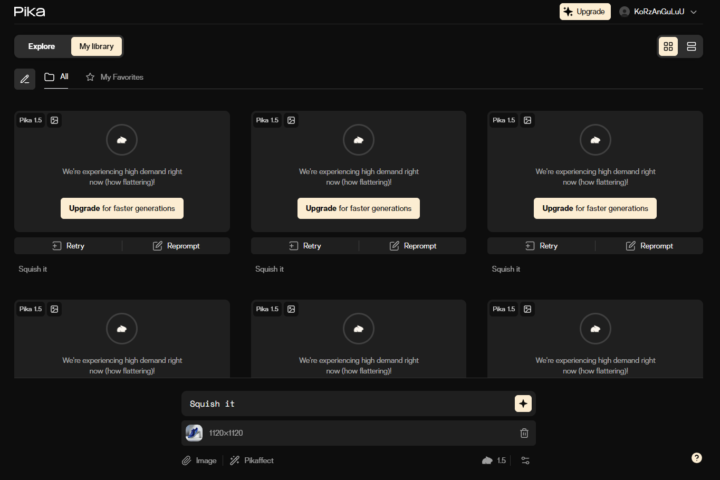Delete the attached image with trash icon

point(524,433)
